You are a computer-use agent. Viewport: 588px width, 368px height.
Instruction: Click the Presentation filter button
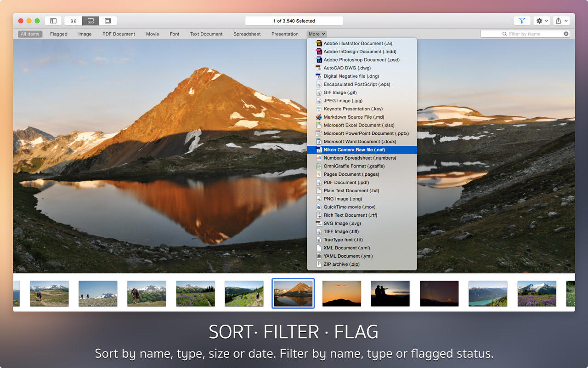tap(285, 34)
